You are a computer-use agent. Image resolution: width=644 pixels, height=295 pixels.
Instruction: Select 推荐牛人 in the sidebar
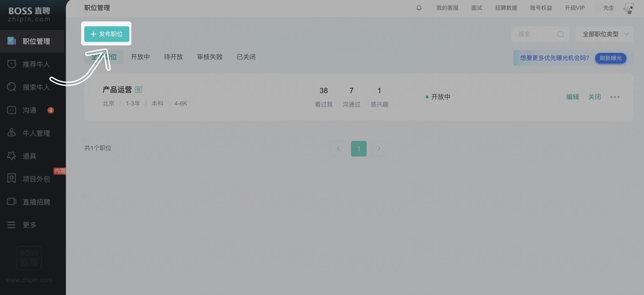click(36, 64)
